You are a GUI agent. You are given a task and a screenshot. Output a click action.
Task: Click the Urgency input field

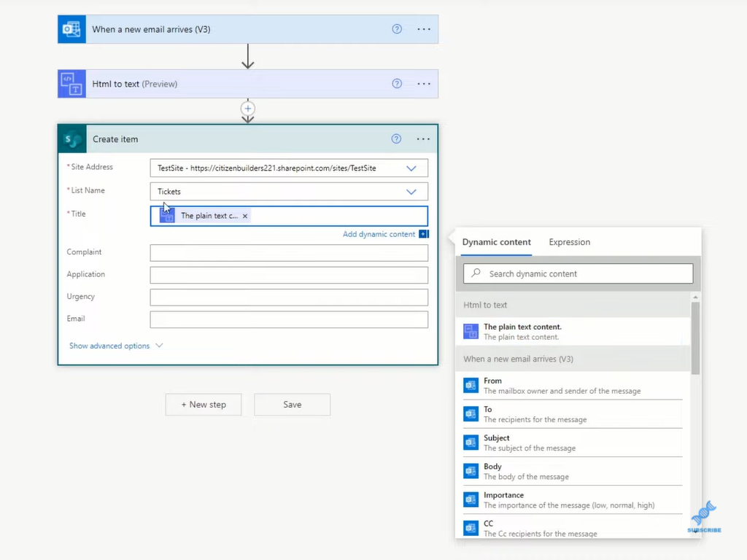point(289,297)
